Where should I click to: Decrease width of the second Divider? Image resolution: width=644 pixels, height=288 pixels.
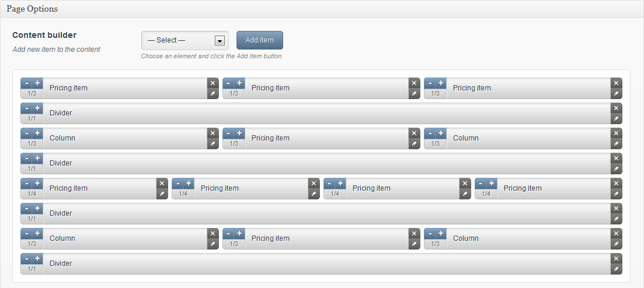pyautogui.click(x=26, y=158)
